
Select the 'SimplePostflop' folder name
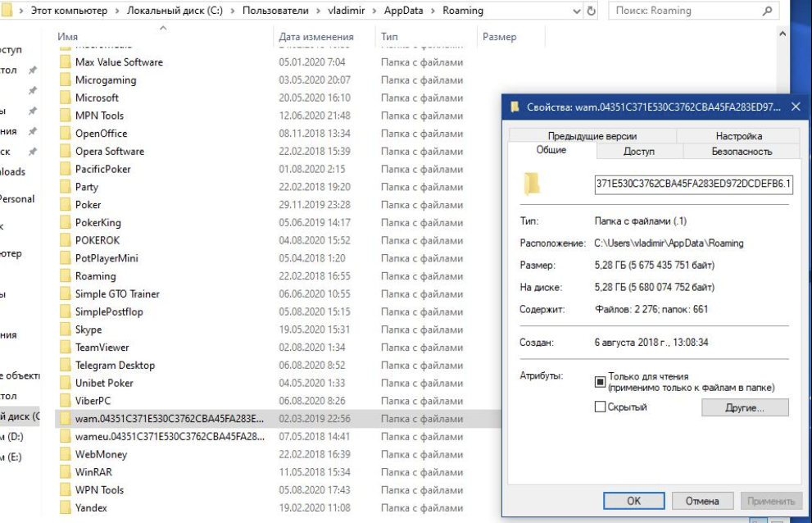pos(109,312)
